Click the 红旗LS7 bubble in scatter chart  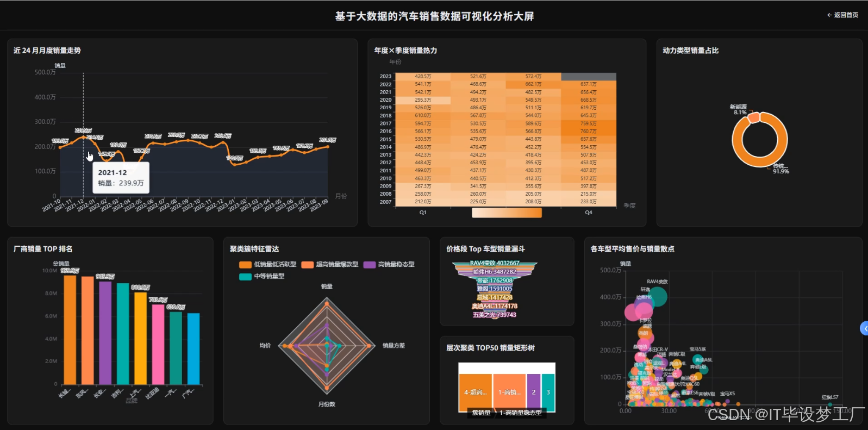click(x=830, y=404)
